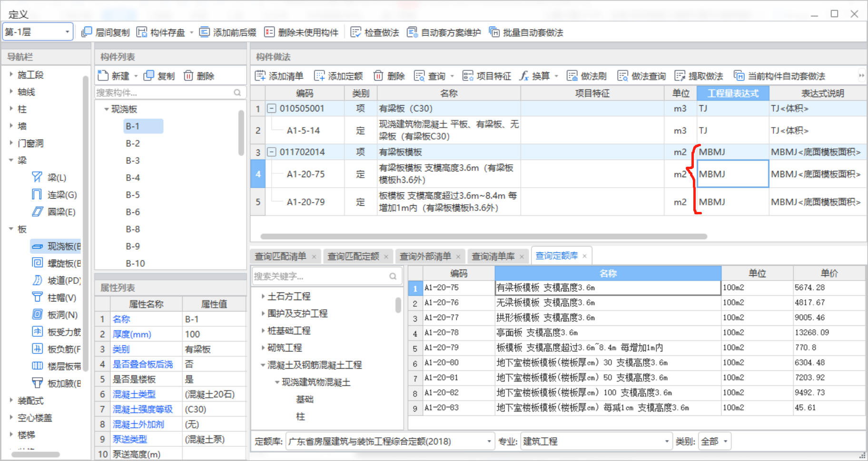Click the component list vertical scrollbar
This screenshot has width=868, height=461.
coord(241,133)
